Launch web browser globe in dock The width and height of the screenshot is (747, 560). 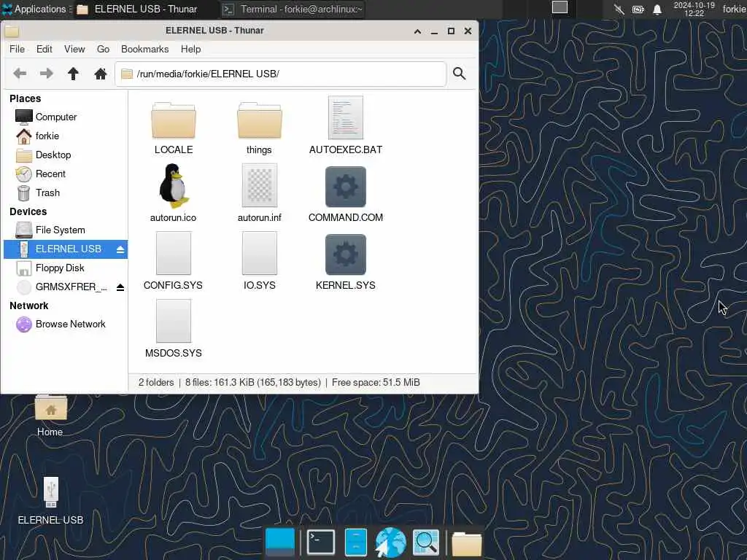(x=391, y=542)
